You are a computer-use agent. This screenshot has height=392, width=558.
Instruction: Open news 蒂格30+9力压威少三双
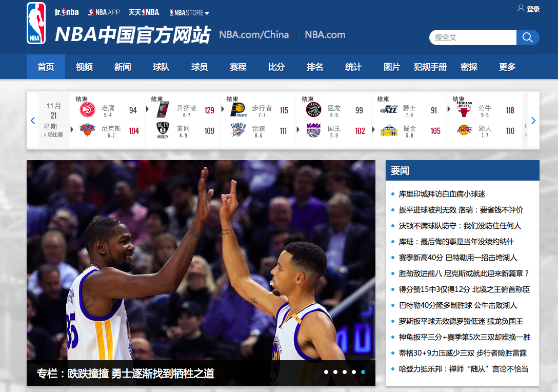point(463,353)
